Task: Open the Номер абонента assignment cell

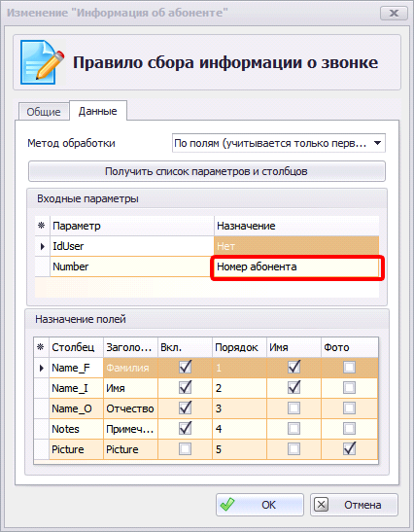Action: pyautogui.click(x=296, y=266)
